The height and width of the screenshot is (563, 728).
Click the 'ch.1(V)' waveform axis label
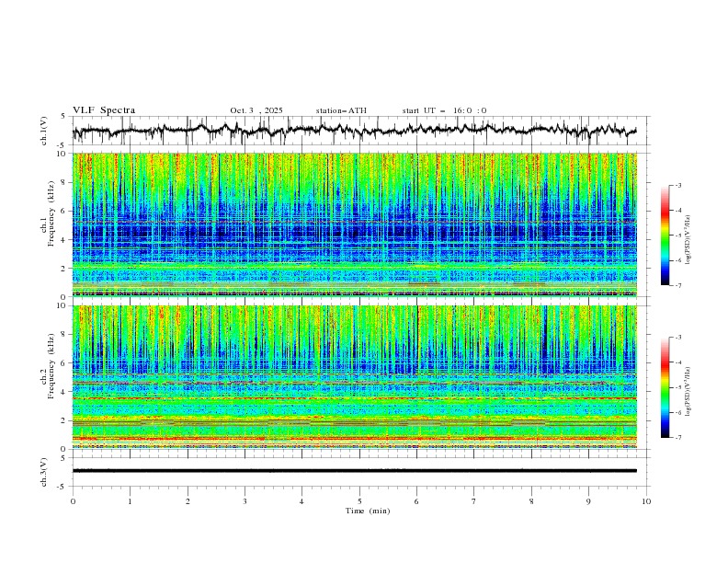[x=44, y=131]
